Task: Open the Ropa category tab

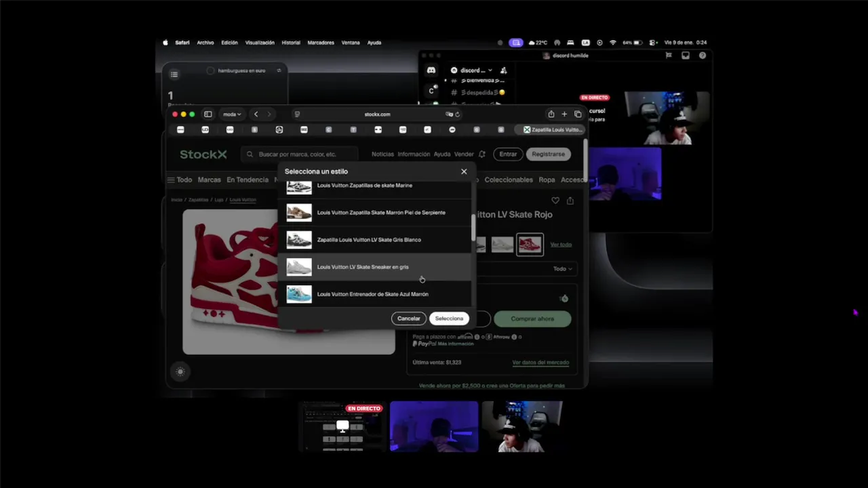Action: point(547,180)
